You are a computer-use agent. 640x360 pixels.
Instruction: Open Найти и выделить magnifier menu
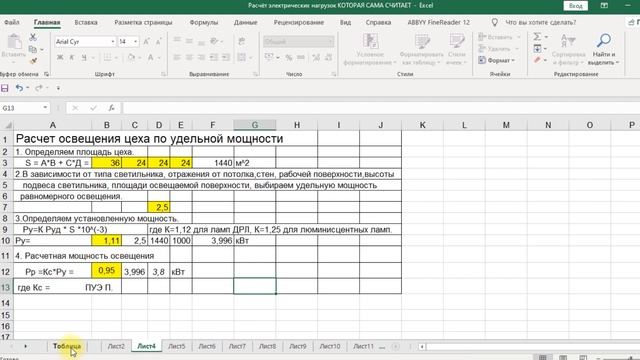click(603, 50)
